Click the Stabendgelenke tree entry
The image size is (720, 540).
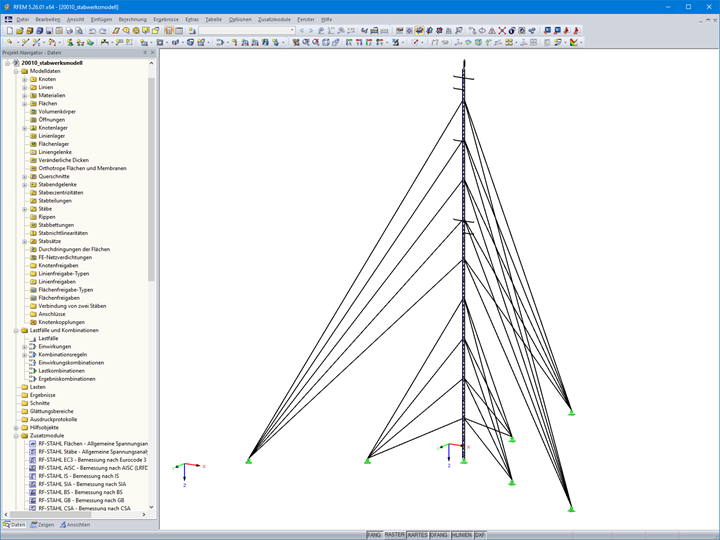tap(57, 185)
